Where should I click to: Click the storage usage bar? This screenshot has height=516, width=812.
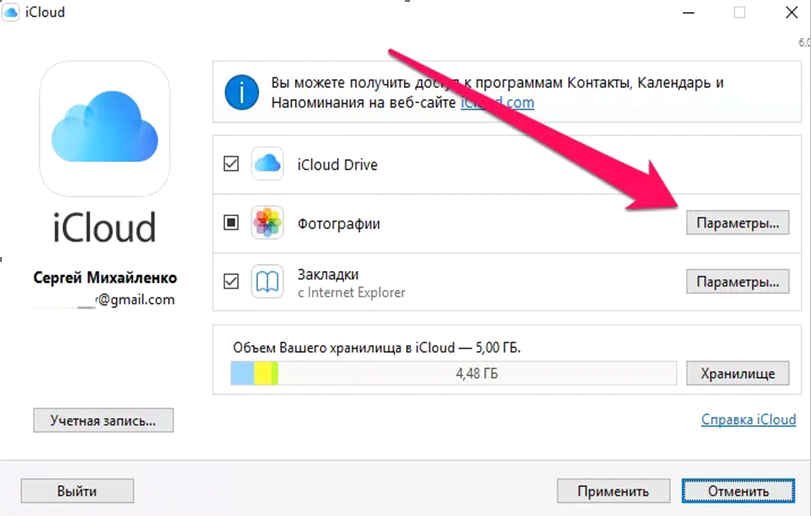pyautogui.click(x=454, y=374)
